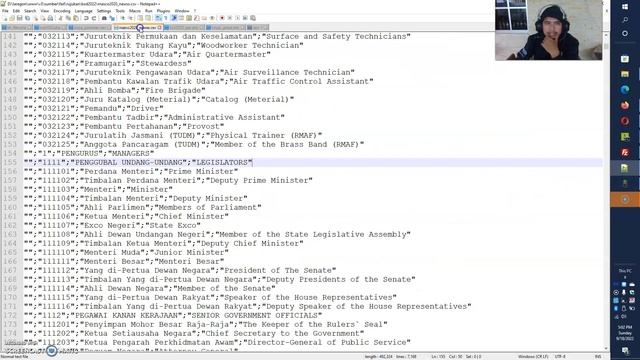
Task: Redo via the toolbar icon
Action: point(93,18)
